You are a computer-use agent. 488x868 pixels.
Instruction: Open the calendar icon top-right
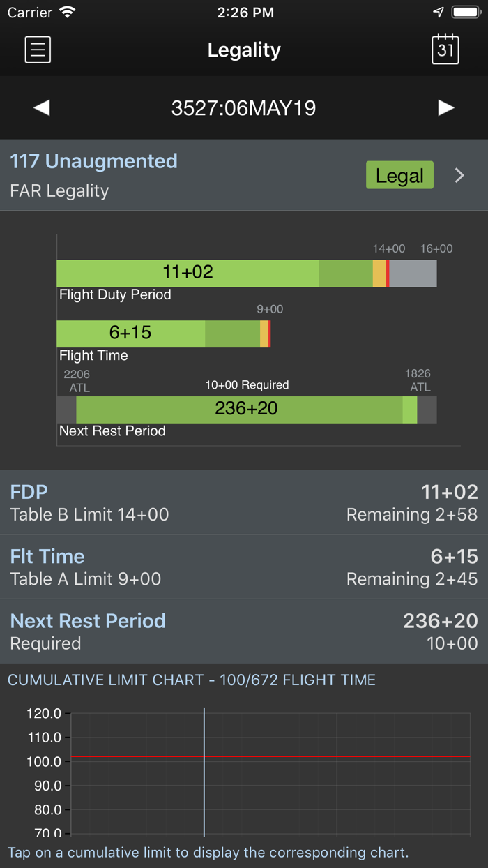pos(445,50)
